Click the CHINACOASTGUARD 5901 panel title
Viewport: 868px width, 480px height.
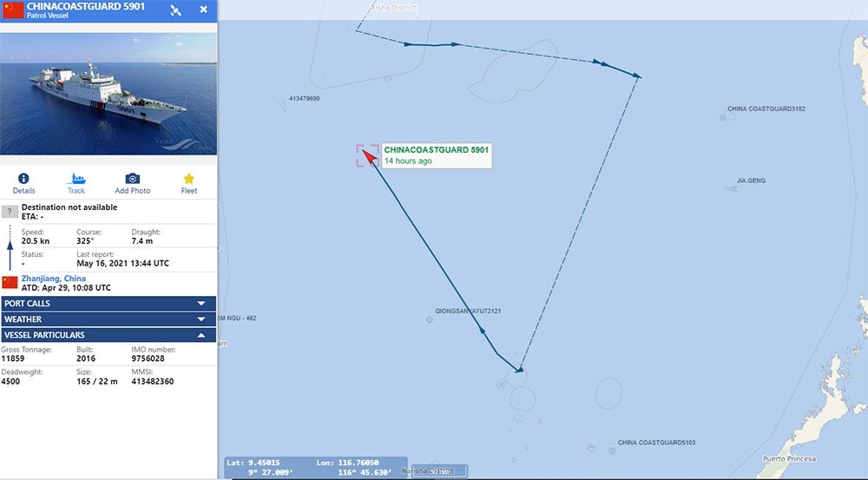click(x=86, y=7)
